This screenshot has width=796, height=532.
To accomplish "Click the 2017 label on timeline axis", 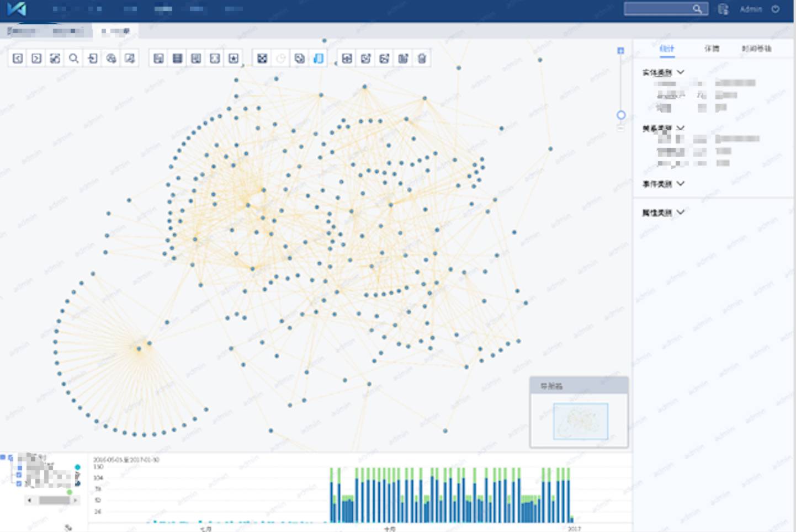I will 574,529.
